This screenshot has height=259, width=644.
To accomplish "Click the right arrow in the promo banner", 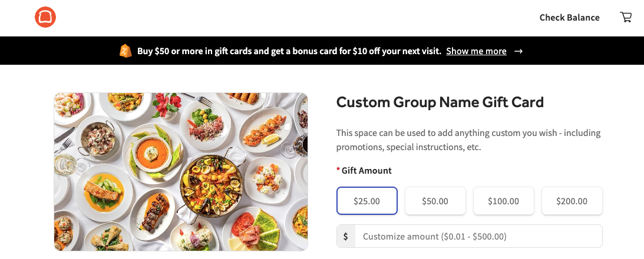I will point(518,51).
